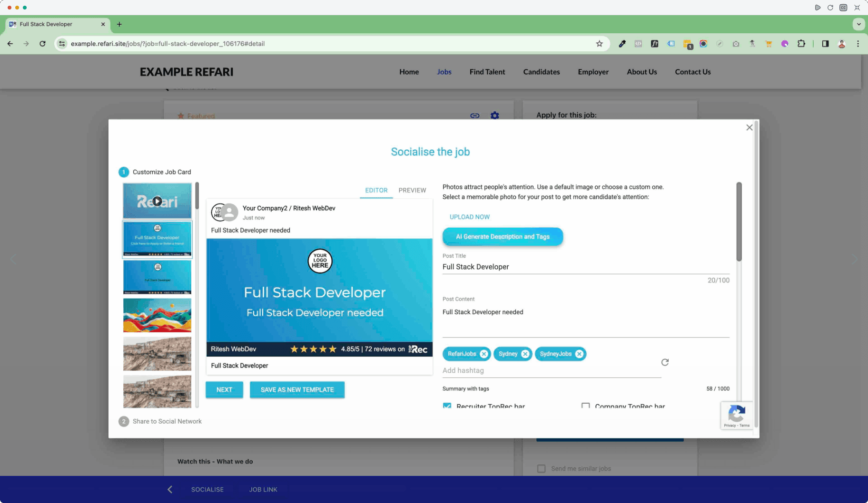Select blue Full Stack Developer template thumbnail
868x503 pixels.
[157, 239]
